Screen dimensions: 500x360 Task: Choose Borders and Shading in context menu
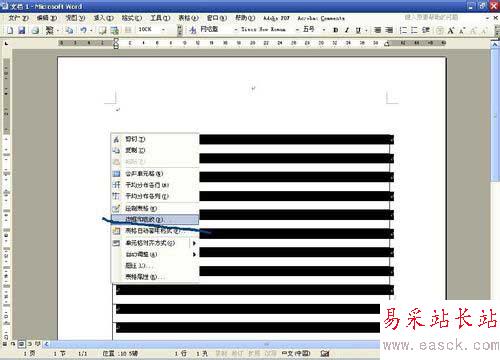(x=155, y=220)
